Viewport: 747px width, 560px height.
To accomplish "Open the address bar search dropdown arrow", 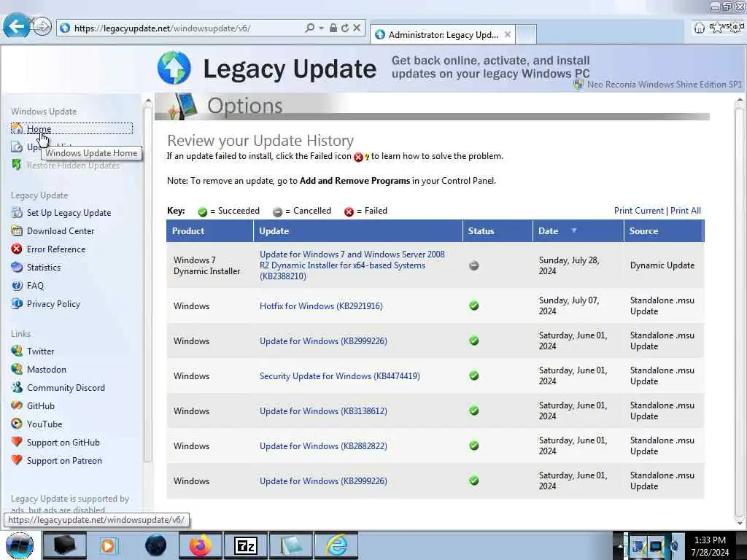I will pyautogui.click(x=322, y=28).
